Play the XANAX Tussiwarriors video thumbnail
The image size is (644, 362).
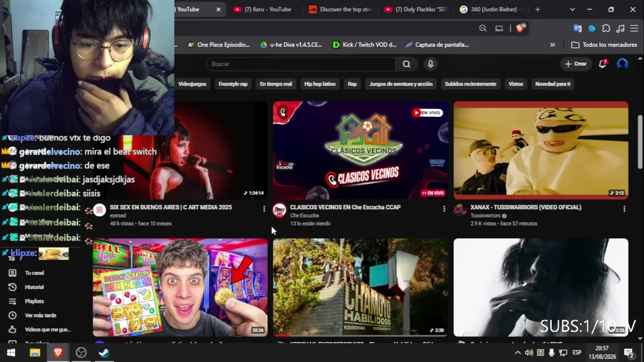click(541, 150)
